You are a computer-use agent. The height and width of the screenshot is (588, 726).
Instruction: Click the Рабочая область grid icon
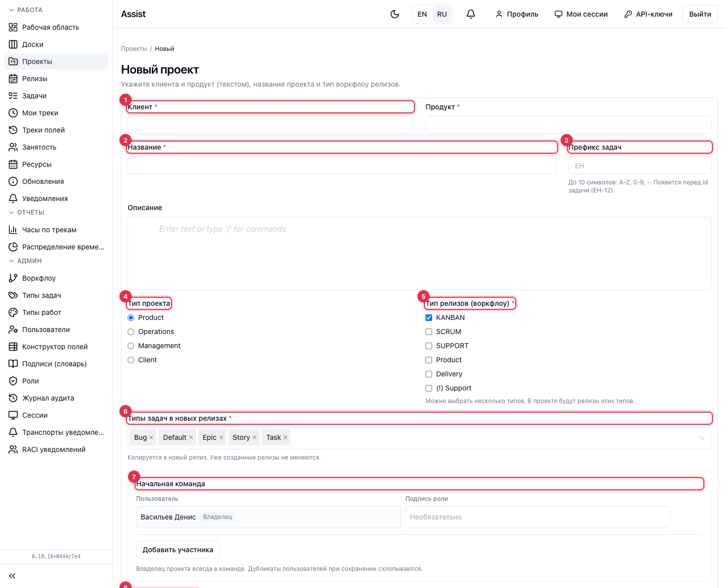(13, 27)
